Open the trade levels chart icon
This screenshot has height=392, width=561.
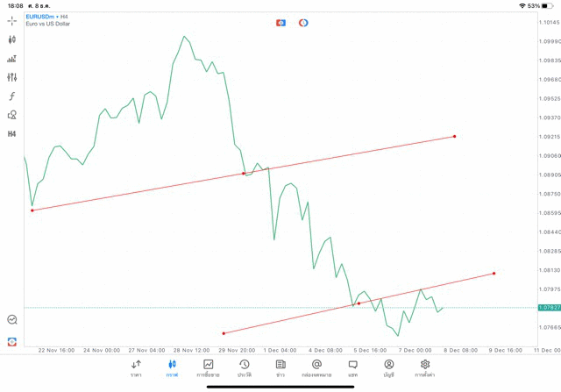12,59
